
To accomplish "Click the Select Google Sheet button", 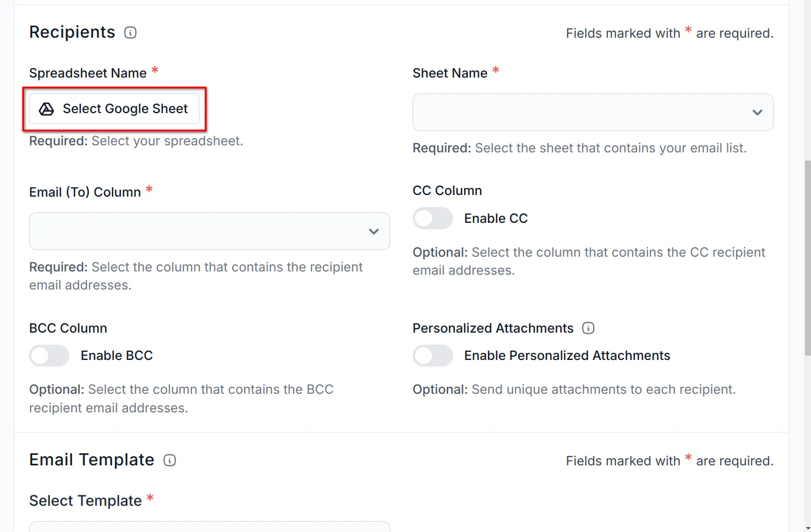I will [115, 109].
